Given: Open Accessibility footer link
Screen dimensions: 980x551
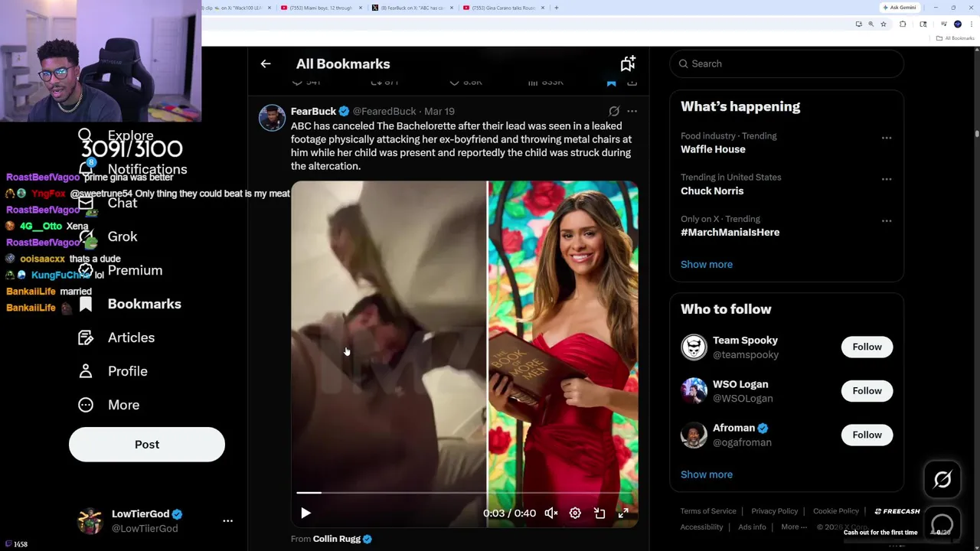Looking at the screenshot, I should click(x=701, y=527).
